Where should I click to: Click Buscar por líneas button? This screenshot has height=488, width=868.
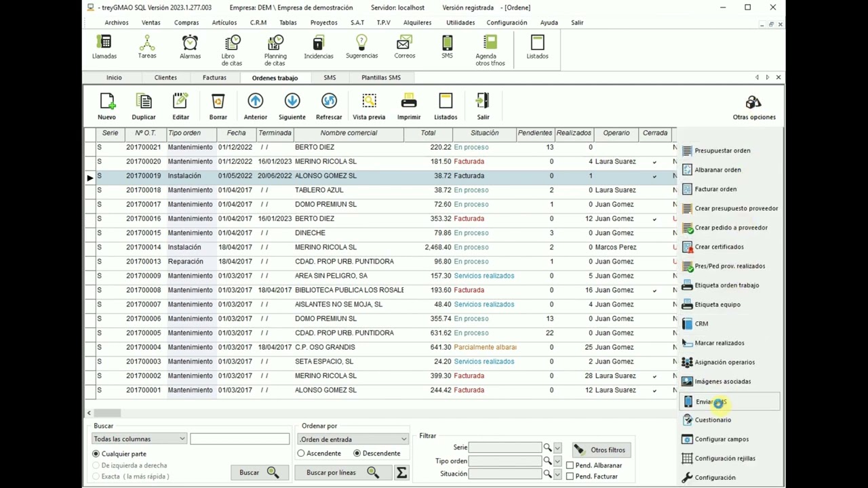coord(342,472)
